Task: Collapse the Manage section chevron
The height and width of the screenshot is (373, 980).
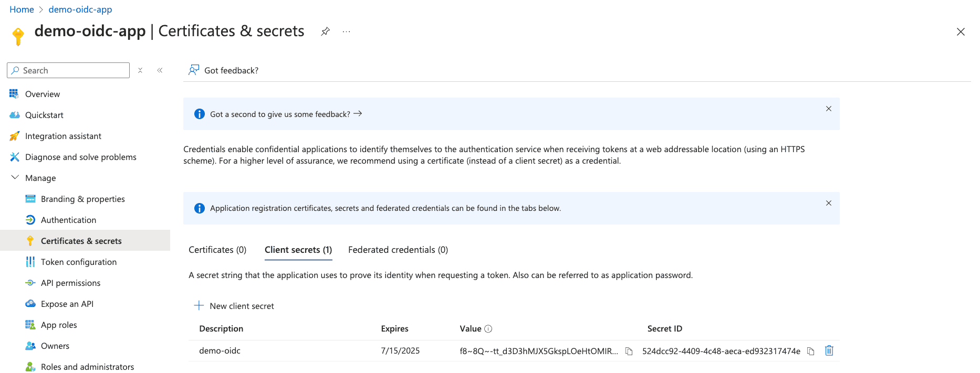Action: [x=15, y=177]
